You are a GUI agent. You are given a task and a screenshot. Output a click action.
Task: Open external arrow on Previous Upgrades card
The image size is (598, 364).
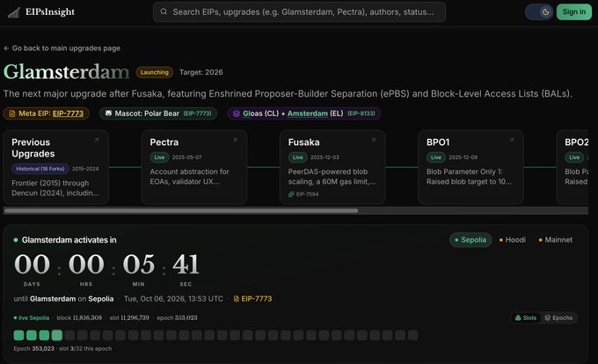97,141
